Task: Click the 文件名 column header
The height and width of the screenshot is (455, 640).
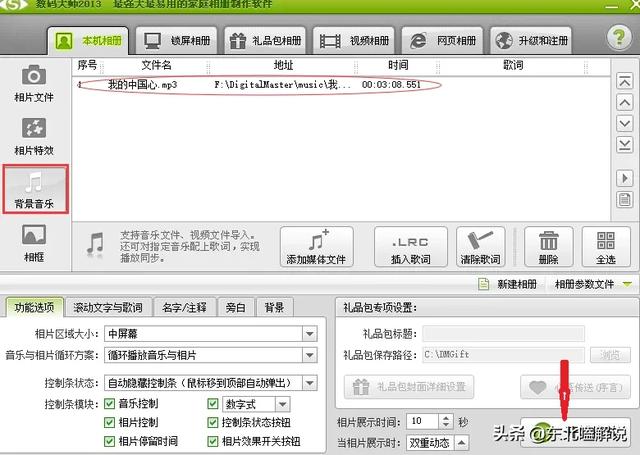Action: tap(156, 65)
